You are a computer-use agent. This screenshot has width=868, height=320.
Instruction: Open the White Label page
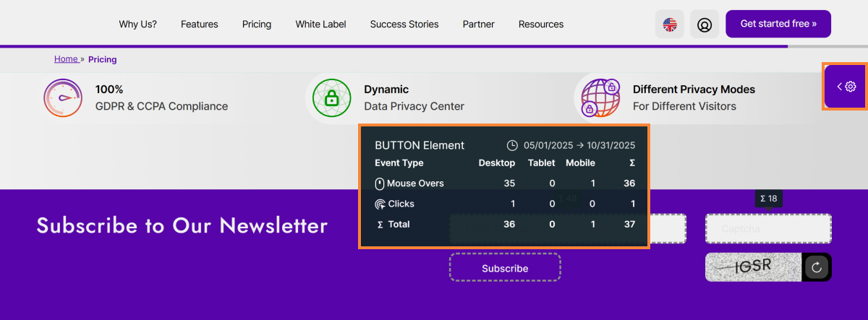click(320, 24)
